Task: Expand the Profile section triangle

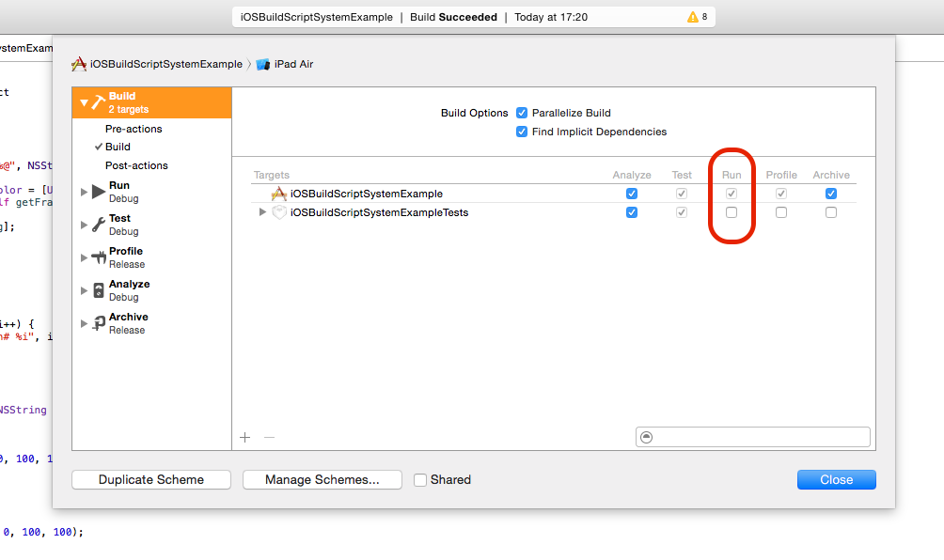Action: point(85,257)
